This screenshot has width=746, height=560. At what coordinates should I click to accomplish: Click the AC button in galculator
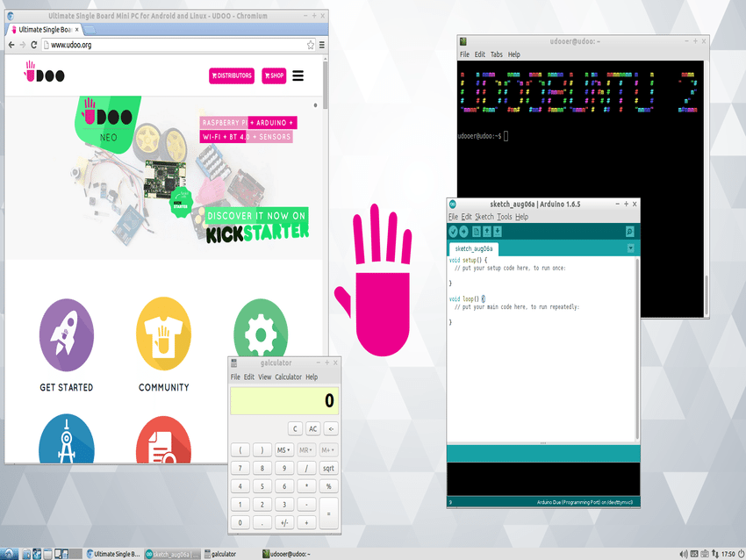[x=312, y=428]
